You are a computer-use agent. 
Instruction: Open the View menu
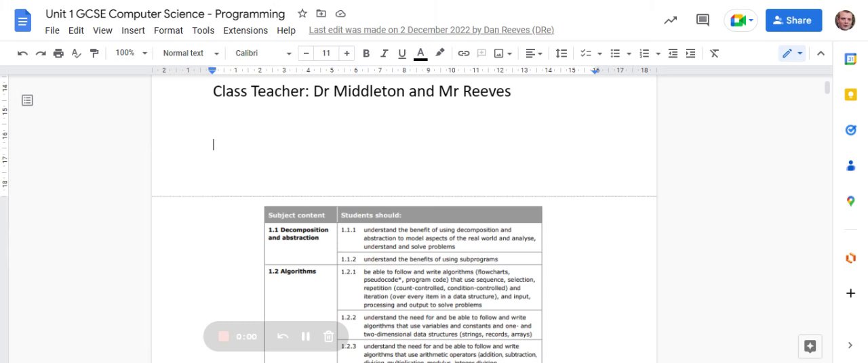pos(102,30)
